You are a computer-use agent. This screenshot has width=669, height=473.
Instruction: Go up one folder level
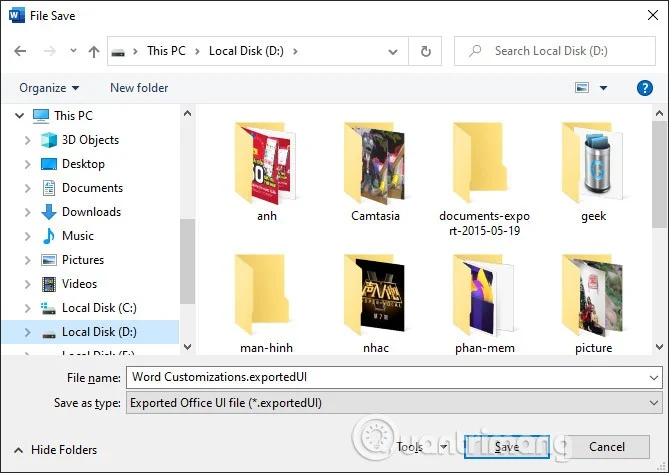point(94,52)
